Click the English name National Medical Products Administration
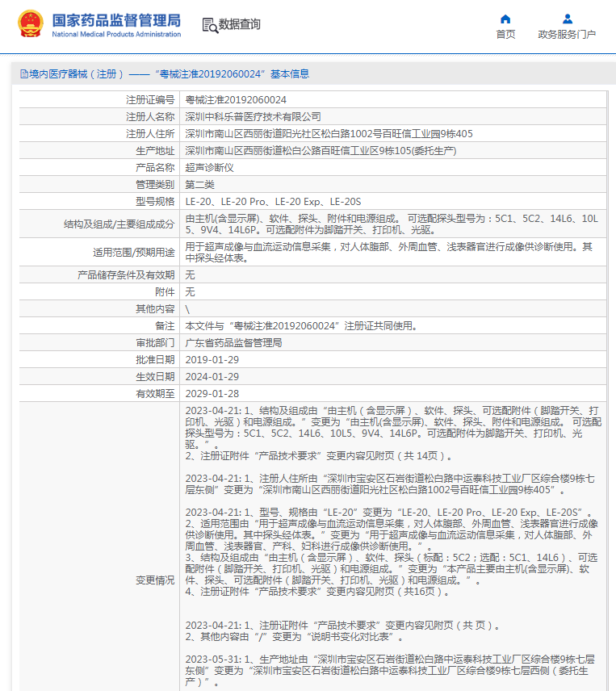 click(116, 35)
